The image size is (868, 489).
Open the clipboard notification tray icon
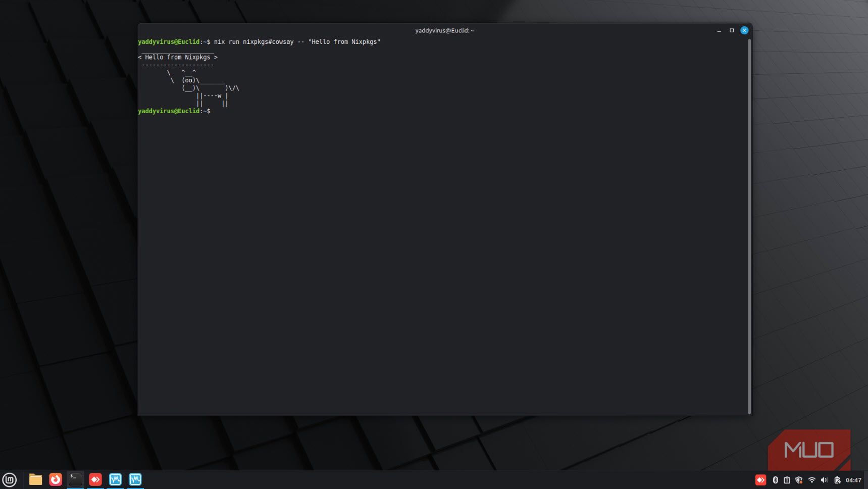(787, 480)
